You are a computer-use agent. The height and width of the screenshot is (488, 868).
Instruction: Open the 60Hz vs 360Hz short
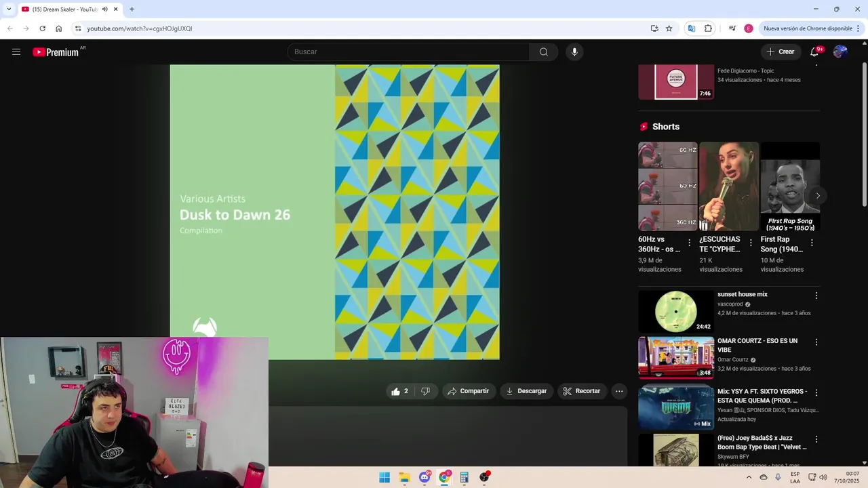(667, 186)
